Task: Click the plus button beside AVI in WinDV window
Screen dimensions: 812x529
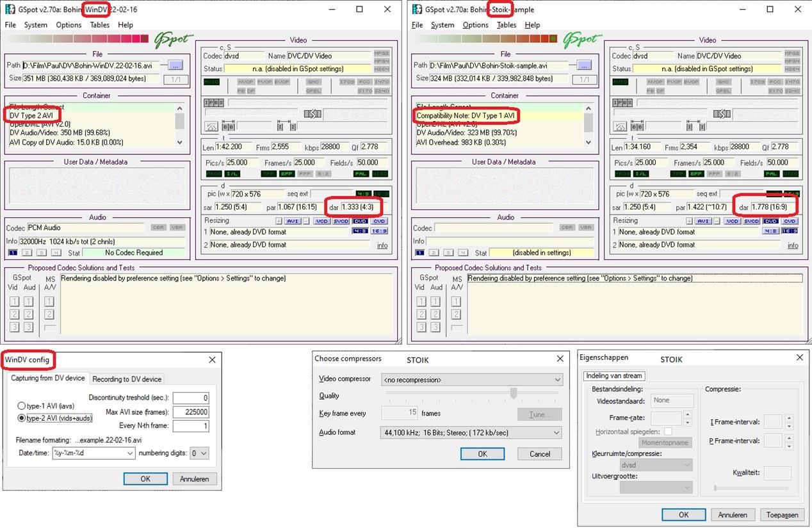Action: tap(279, 221)
